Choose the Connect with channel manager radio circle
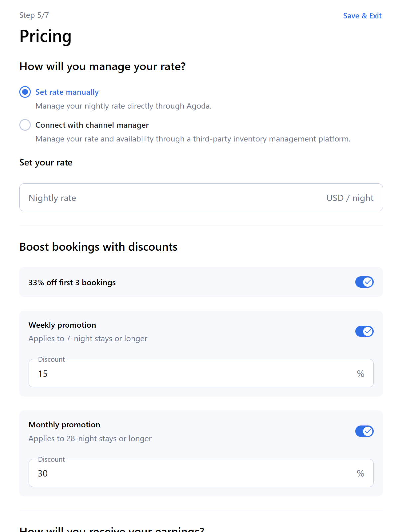The image size is (407, 532). 25,125
